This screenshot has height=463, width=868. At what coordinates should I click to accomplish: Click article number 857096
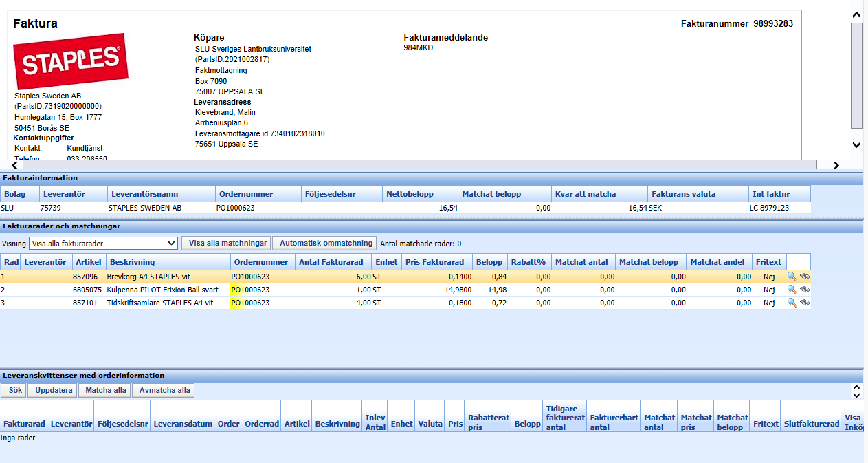pyautogui.click(x=87, y=277)
